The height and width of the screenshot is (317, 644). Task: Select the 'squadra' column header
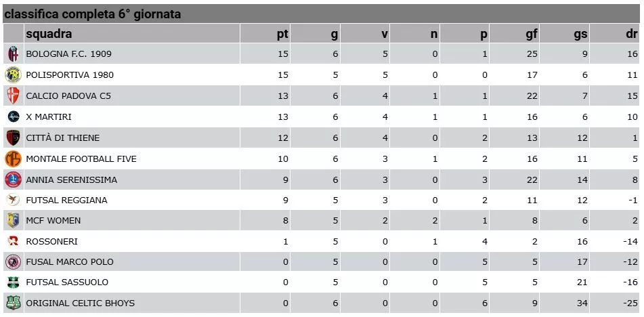[49, 34]
